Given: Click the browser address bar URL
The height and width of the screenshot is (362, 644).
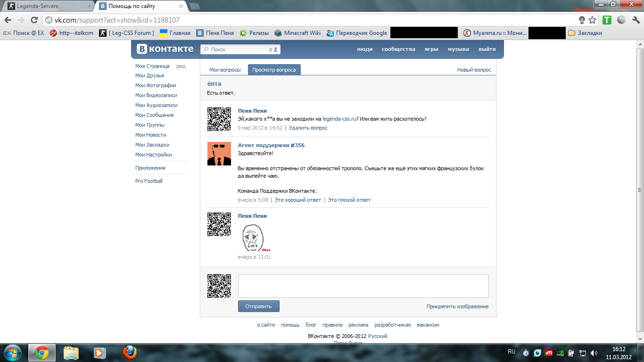Looking at the screenshot, I should (117, 20).
